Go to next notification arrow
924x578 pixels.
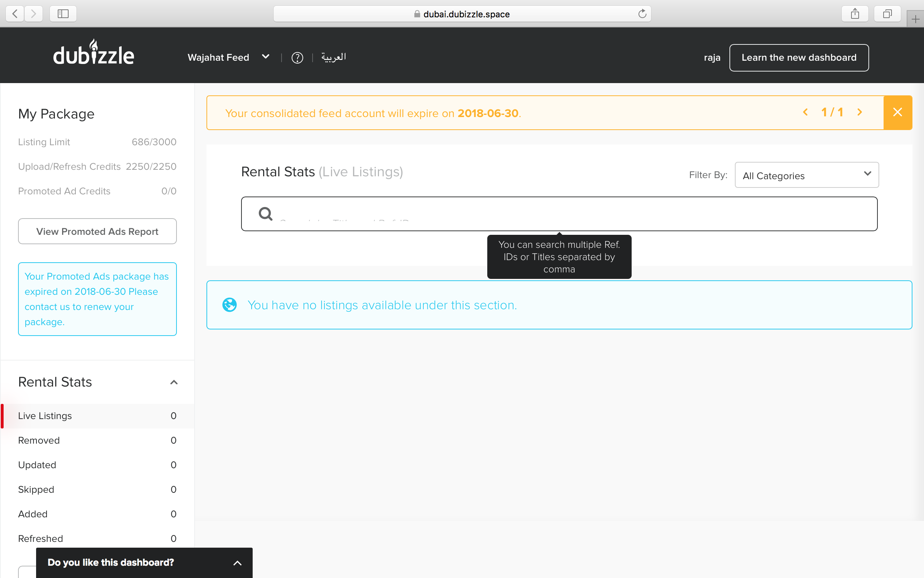click(860, 112)
